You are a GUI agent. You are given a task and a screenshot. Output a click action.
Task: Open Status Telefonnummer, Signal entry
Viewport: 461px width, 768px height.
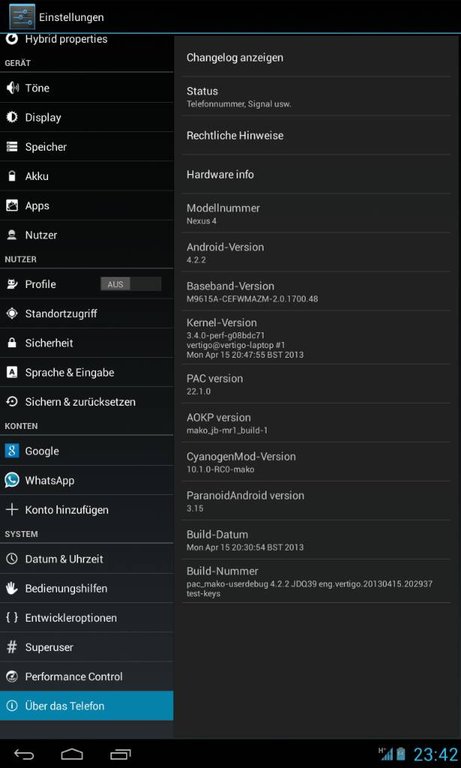click(x=316, y=96)
